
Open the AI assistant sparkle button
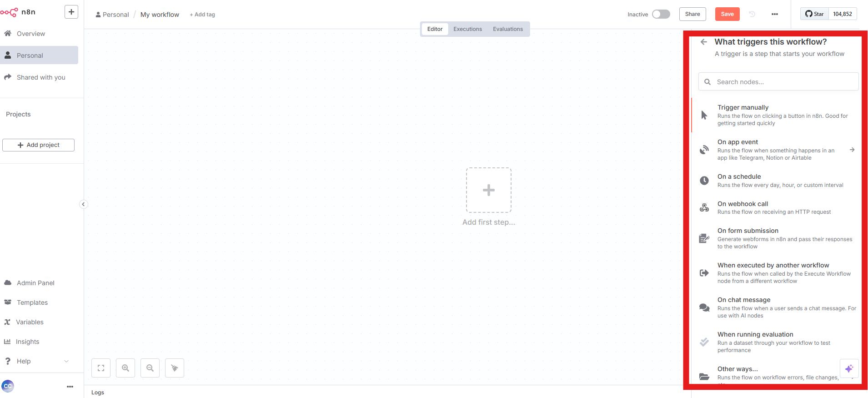[x=849, y=368]
